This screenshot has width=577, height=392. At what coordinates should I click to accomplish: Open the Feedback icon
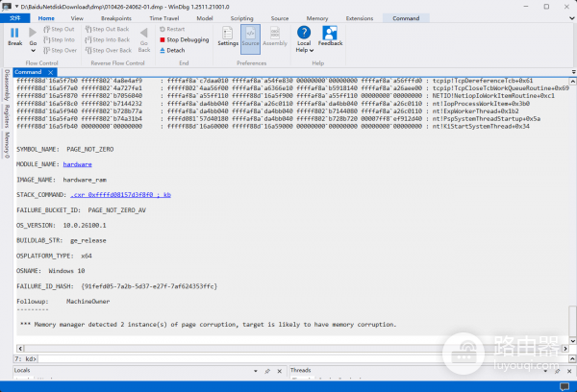click(x=330, y=33)
